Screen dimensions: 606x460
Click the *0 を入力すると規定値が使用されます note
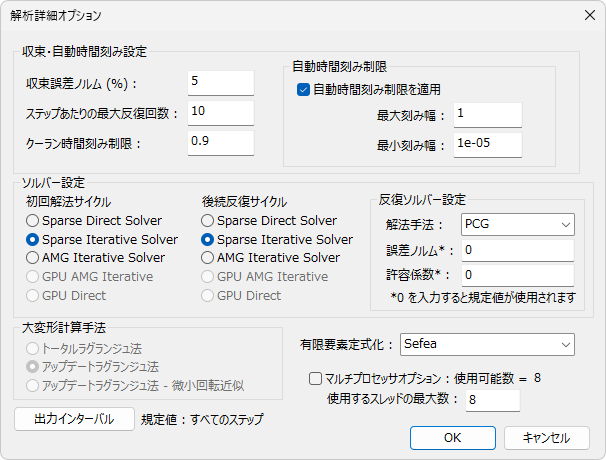coord(483,298)
